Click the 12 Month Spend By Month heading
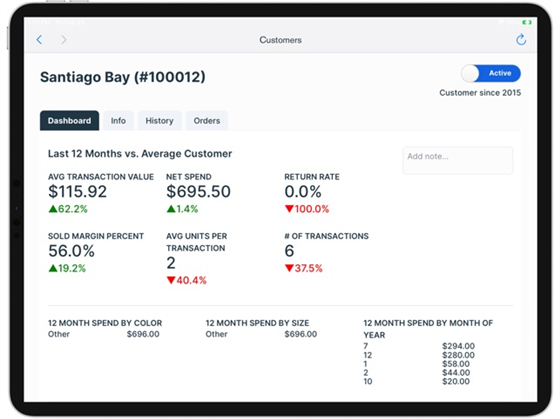The width and height of the screenshot is (560, 419). 428,329
